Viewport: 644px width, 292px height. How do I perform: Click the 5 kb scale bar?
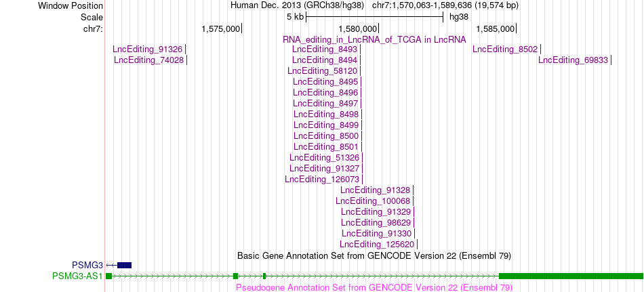[375, 17]
